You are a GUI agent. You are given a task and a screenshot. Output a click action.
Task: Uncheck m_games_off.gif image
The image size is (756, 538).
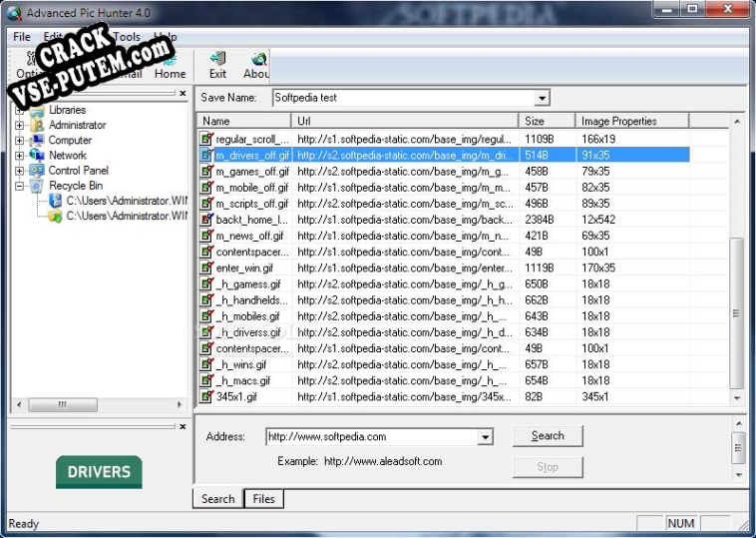206,172
